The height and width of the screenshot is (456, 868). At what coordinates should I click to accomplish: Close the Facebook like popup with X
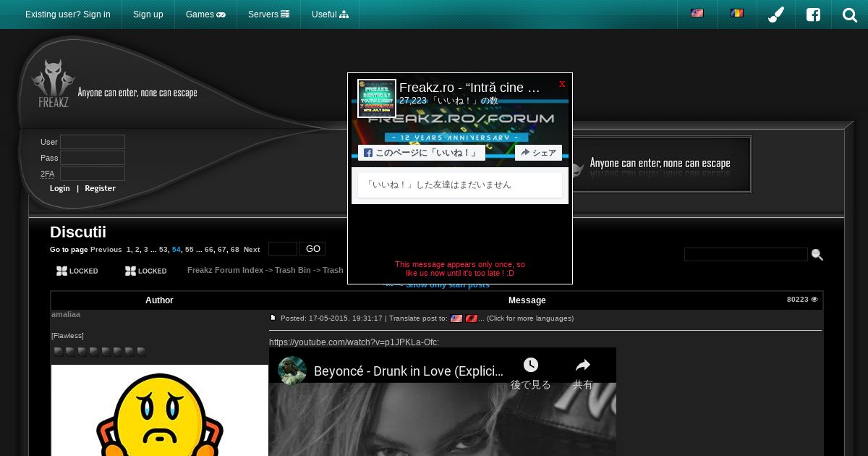coord(562,84)
